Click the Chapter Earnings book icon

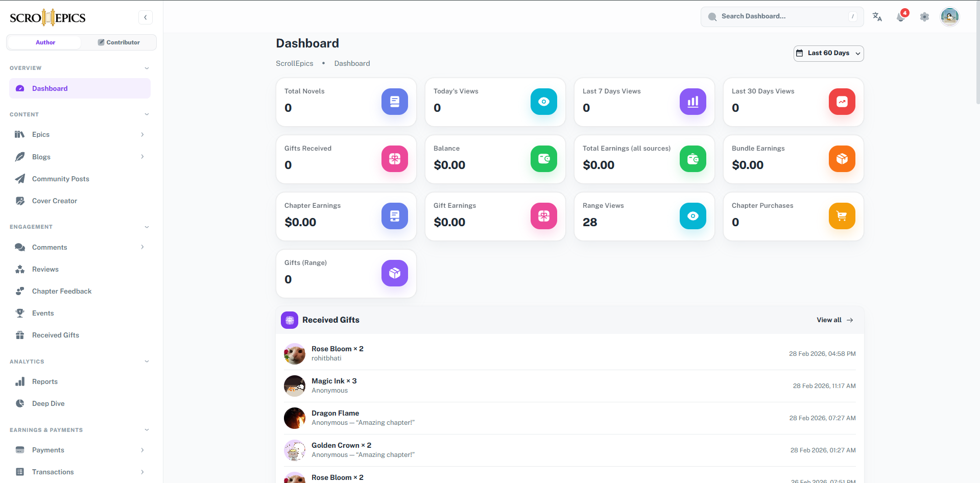pos(395,216)
